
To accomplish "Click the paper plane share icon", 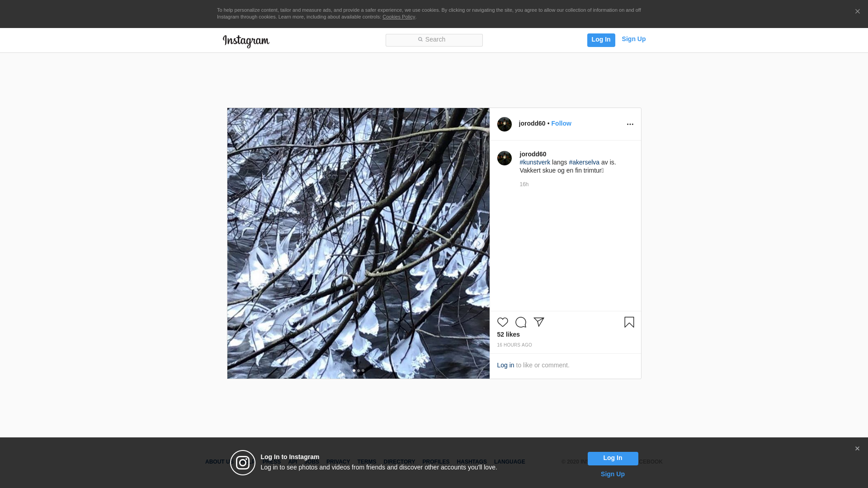I will (x=539, y=322).
